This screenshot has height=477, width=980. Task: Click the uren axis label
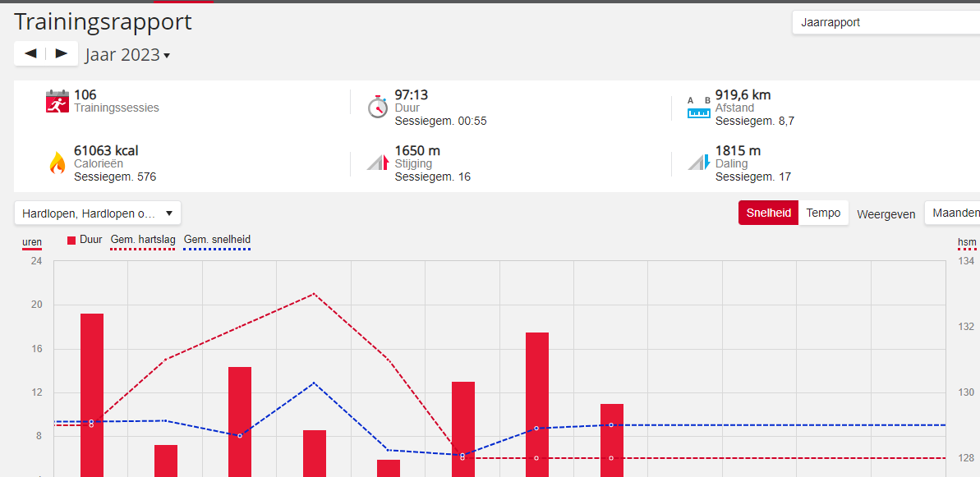pos(32,241)
